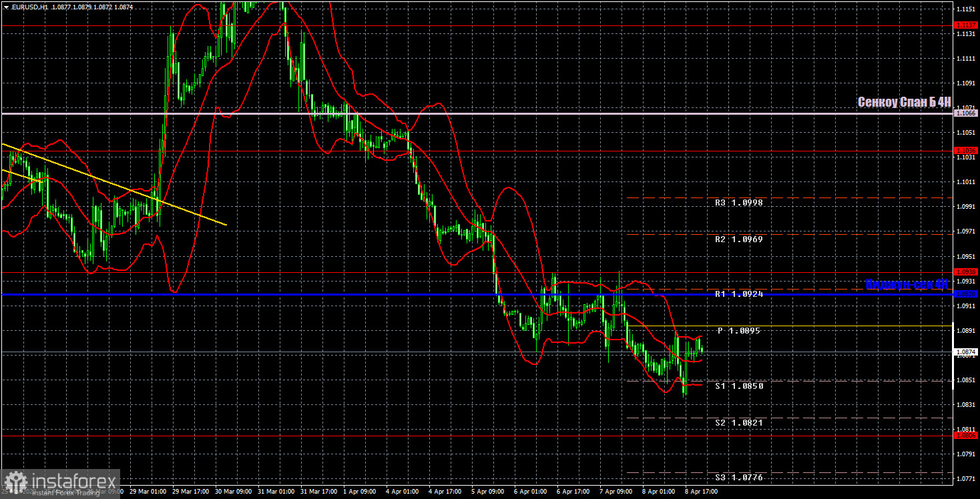Click the 31 Mar 01:00 time label
Viewport: 980px width, 499px height.
click(x=277, y=492)
